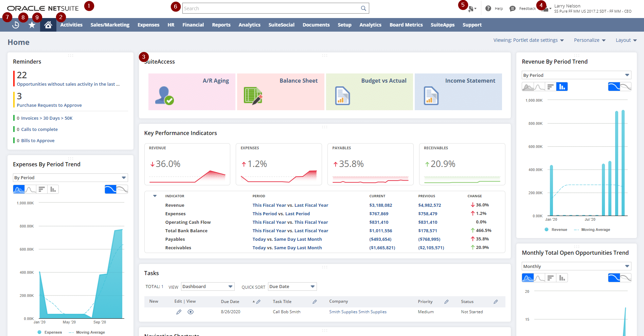This screenshot has width=644, height=336.
Task: Open the Quick Sort Due Date dropdown
Action: pyautogui.click(x=292, y=286)
